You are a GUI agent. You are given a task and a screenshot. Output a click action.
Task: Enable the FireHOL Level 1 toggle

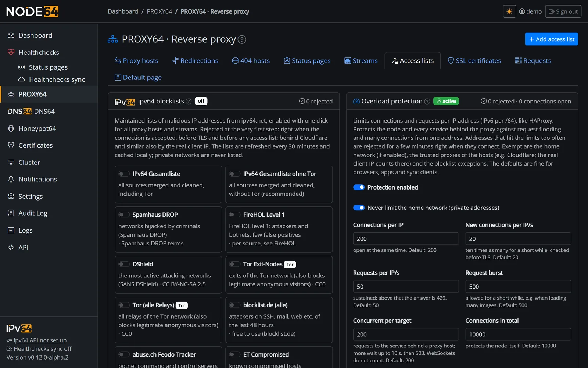coord(234,215)
